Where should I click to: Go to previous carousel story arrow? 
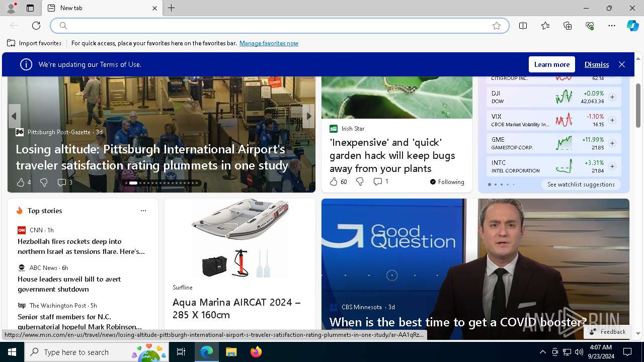coord(14,116)
